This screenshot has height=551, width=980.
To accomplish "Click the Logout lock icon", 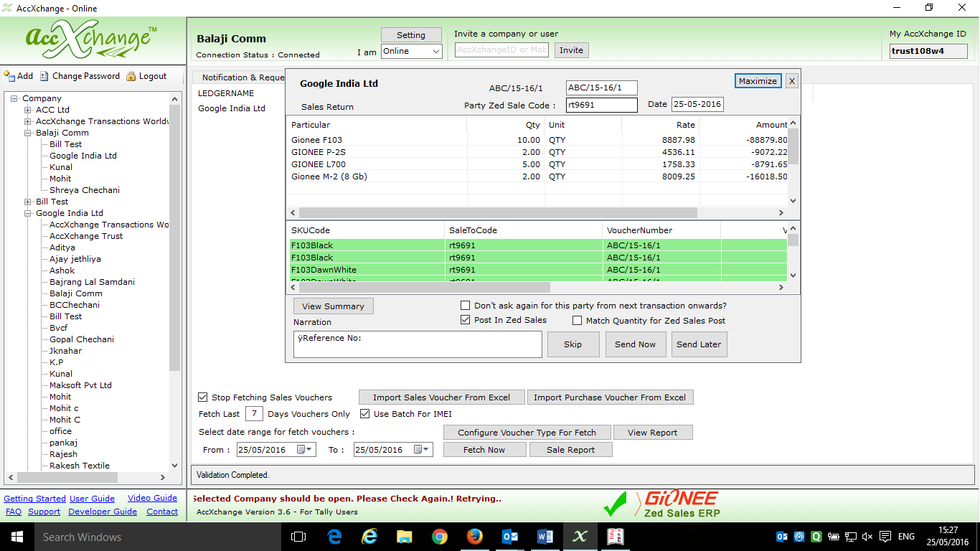I will click(131, 76).
